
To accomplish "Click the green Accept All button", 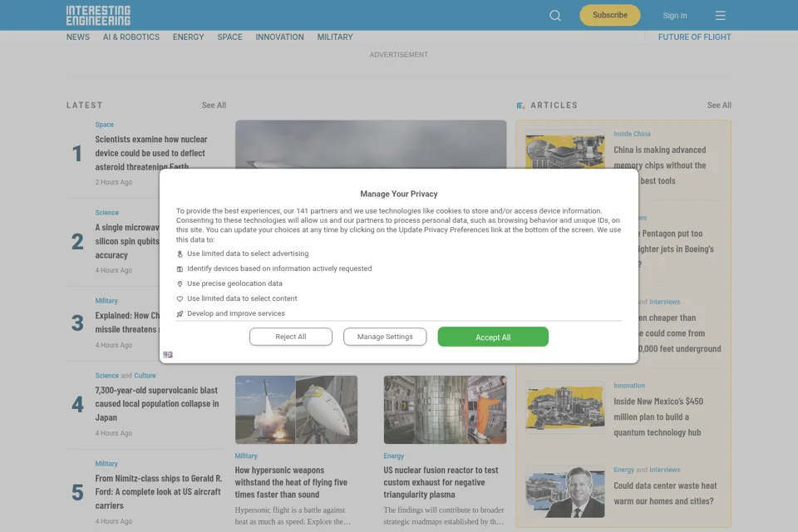I will pyautogui.click(x=493, y=337).
